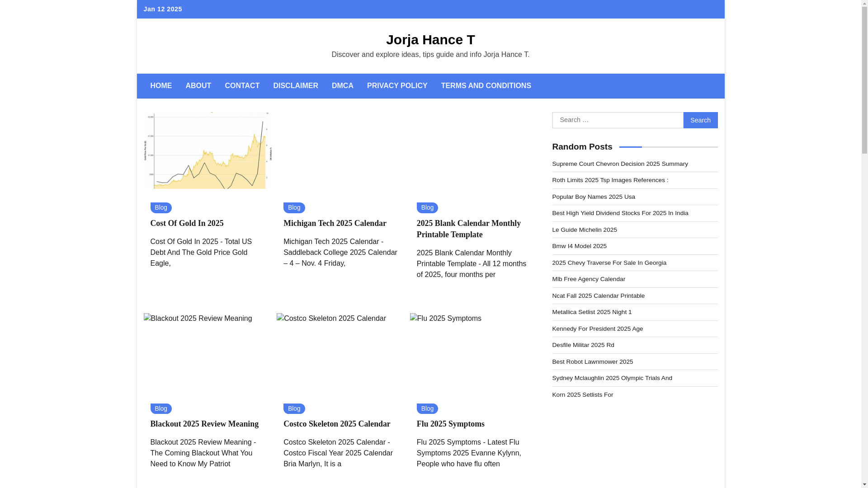This screenshot has height=488, width=868.
Task: Click Blog tag above Michigan Tech Calendar
Action: tap(294, 208)
